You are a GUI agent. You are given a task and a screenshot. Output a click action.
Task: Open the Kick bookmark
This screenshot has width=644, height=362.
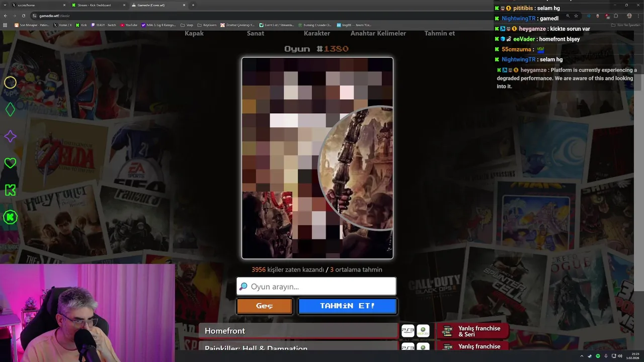[82, 25]
